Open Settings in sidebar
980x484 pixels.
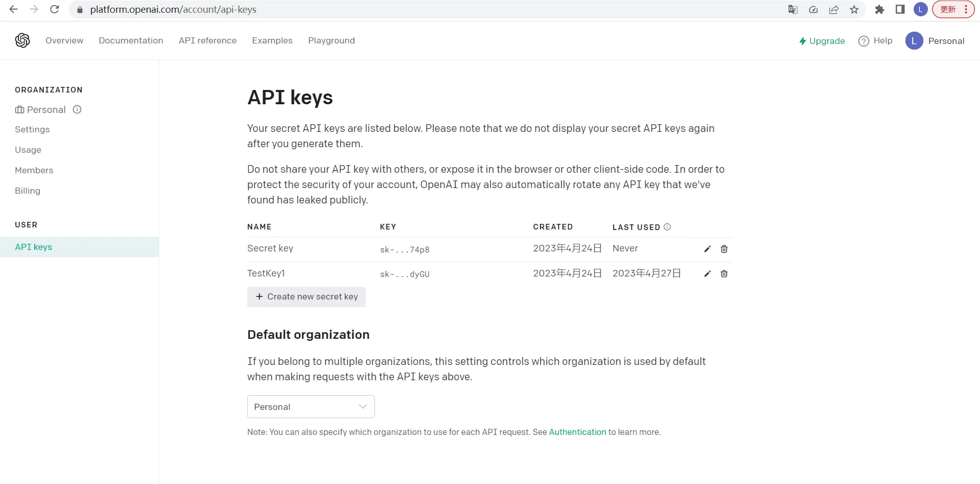[x=32, y=129]
